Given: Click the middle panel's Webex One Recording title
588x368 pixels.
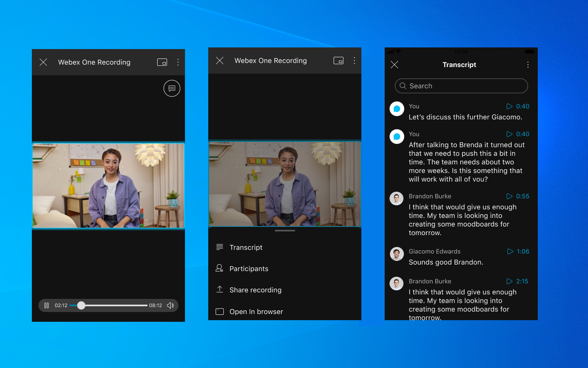Looking at the screenshot, I should tap(271, 61).
